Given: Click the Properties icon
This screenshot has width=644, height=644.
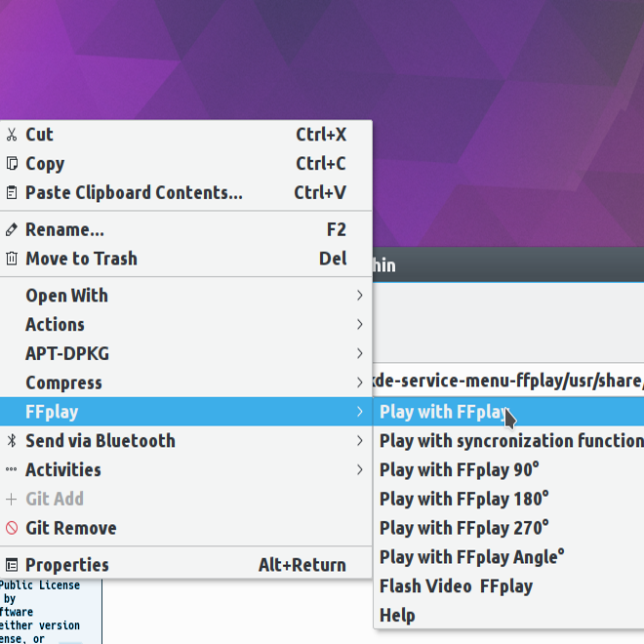Looking at the screenshot, I should 12,565.
